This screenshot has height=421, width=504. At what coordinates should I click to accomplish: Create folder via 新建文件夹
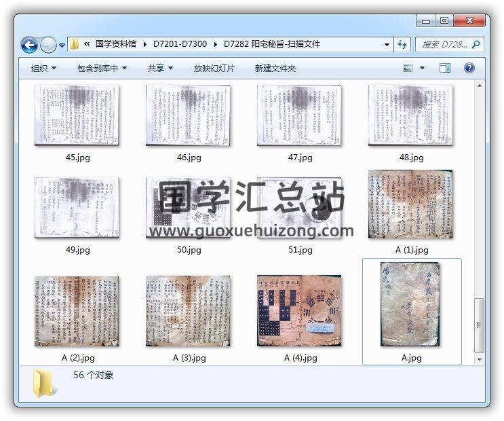(275, 68)
